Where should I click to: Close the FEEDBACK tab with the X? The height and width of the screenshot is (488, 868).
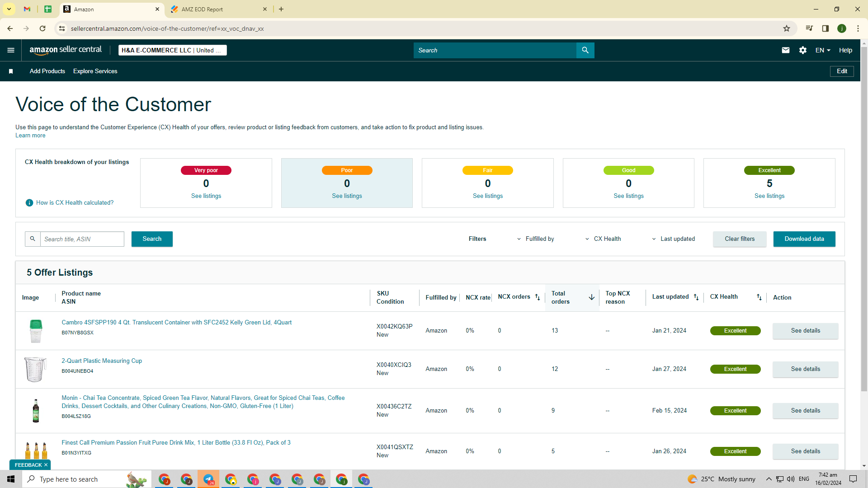(x=46, y=465)
